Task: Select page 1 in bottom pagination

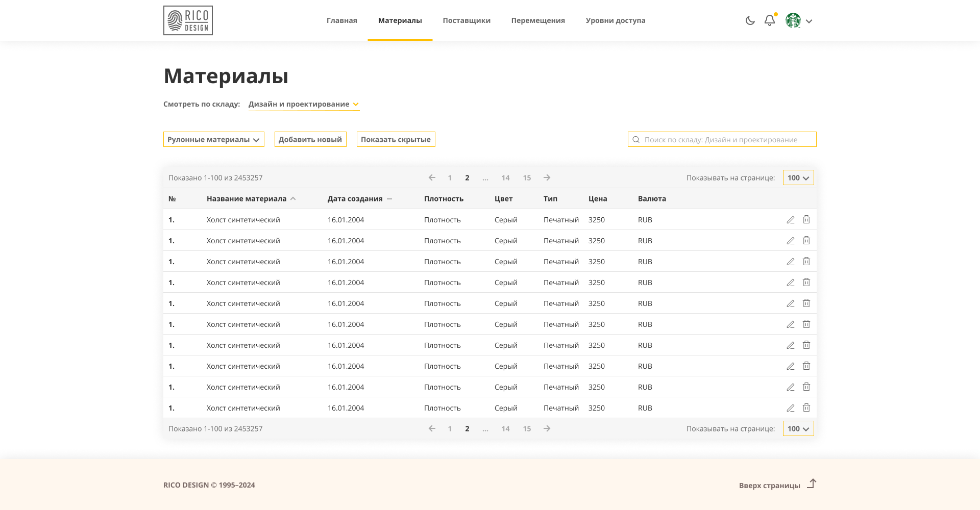Action: (450, 429)
